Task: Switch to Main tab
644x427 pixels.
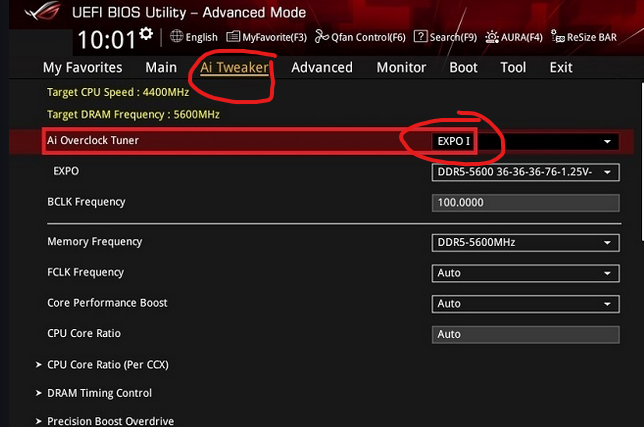Action: click(x=161, y=67)
